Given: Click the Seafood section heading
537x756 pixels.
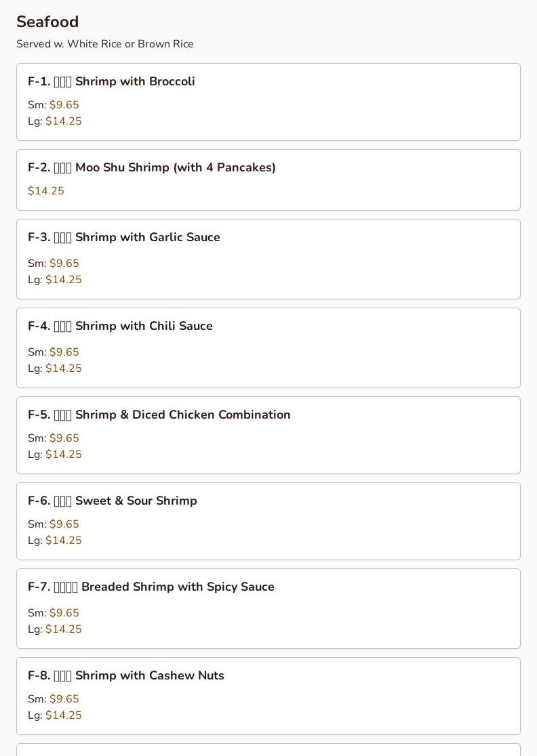Looking at the screenshot, I should point(47,22).
